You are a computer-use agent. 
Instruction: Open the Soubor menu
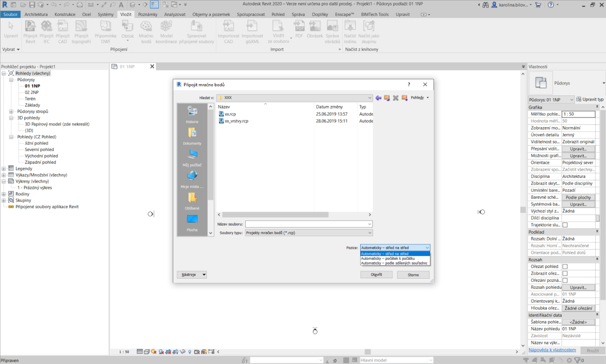10,14
